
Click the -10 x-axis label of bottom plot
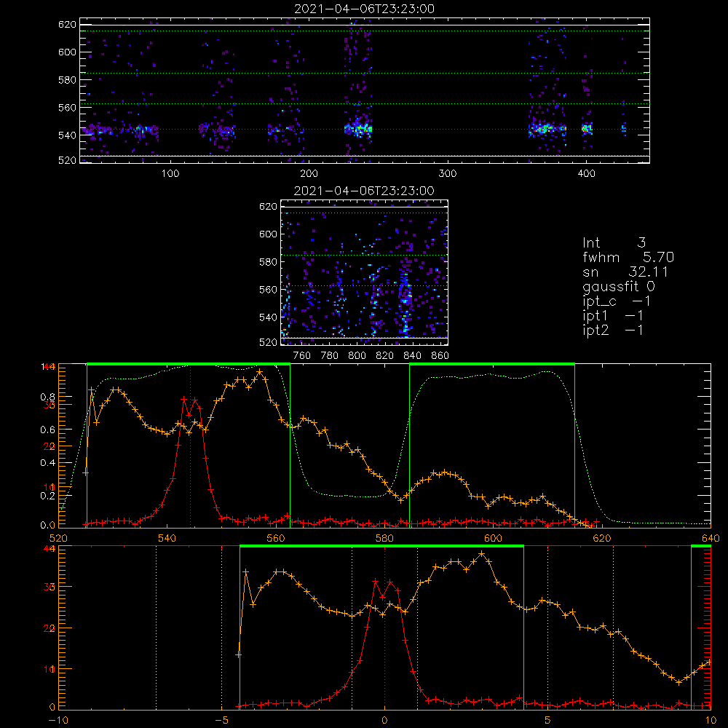point(58,721)
